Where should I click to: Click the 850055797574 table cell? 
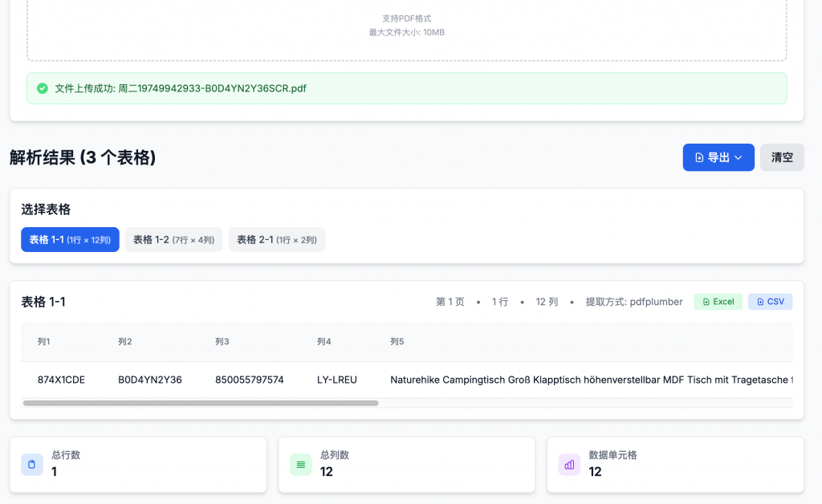click(x=250, y=380)
